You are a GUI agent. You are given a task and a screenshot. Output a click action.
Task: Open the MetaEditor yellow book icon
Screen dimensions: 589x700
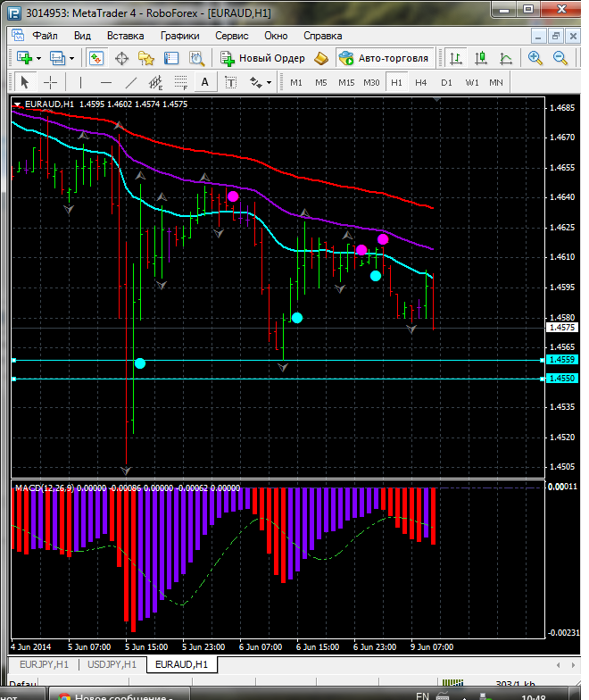click(x=321, y=59)
